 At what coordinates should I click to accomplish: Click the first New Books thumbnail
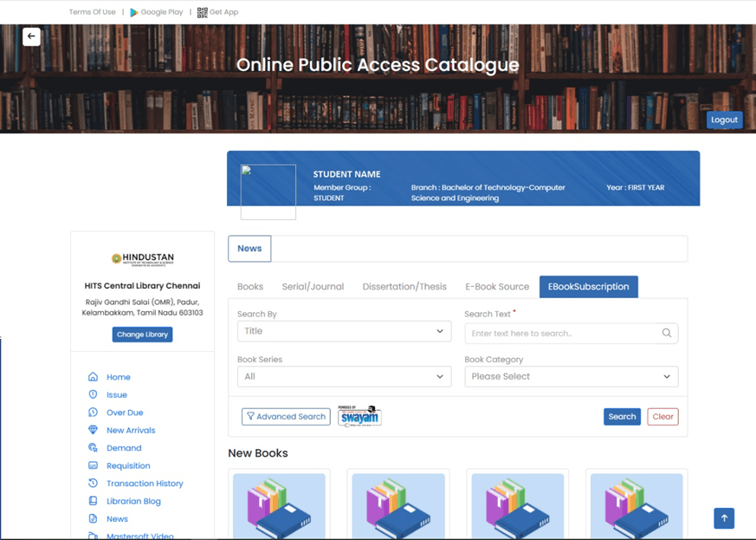280,505
